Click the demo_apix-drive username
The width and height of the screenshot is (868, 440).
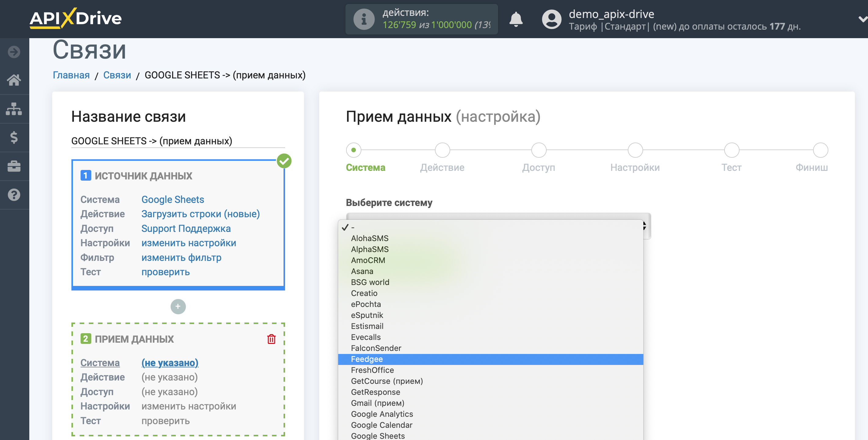pyautogui.click(x=611, y=14)
